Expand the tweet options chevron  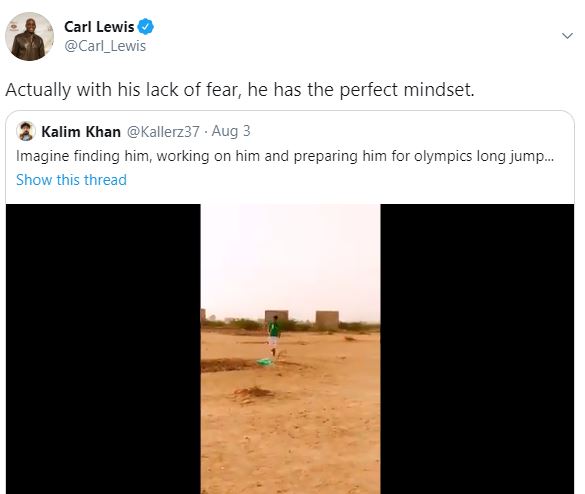(x=567, y=36)
